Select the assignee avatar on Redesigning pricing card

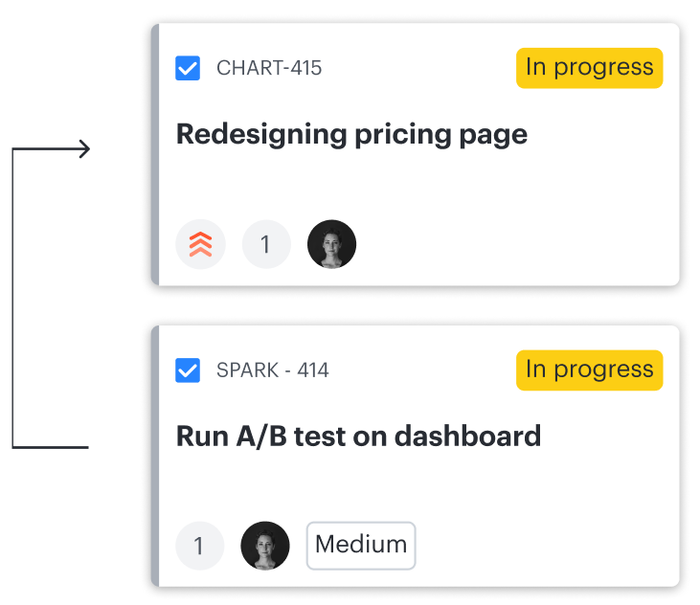[331, 244]
